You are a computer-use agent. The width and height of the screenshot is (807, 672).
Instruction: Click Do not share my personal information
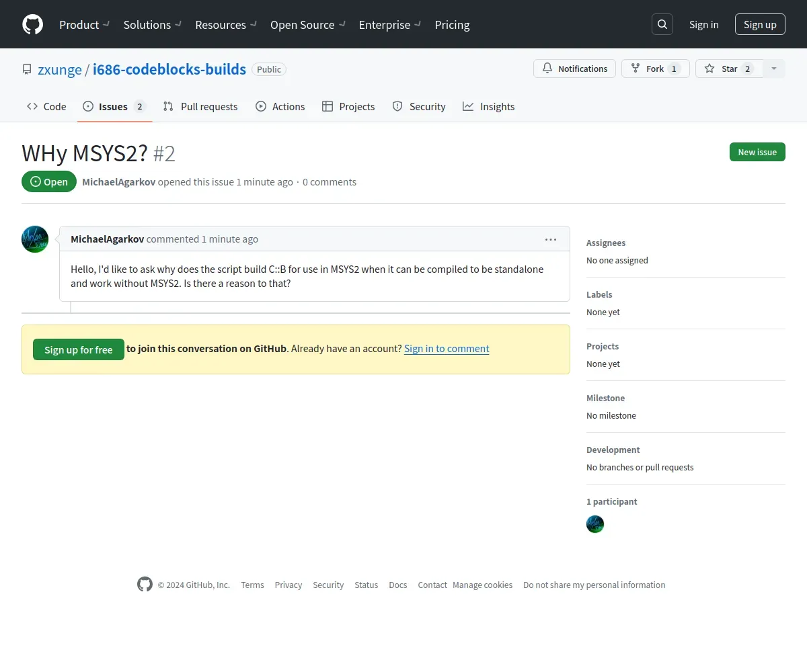tap(594, 585)
